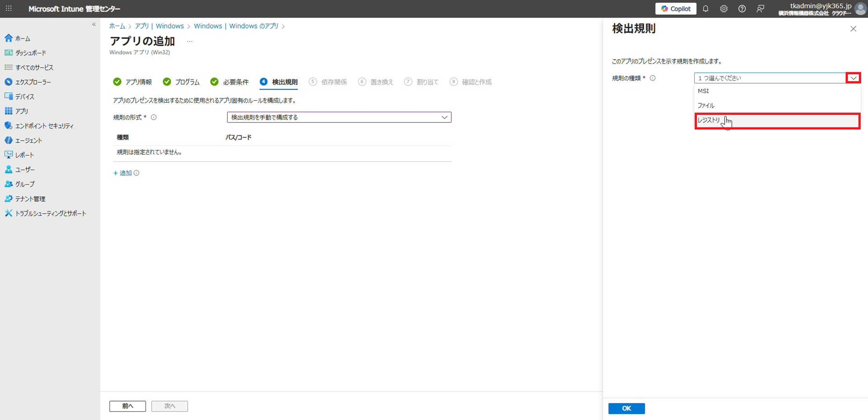Open the 規則の形式 dropdown
This screenshot has width=868, height=420.
pyautogui.click(x=339, y=118)
